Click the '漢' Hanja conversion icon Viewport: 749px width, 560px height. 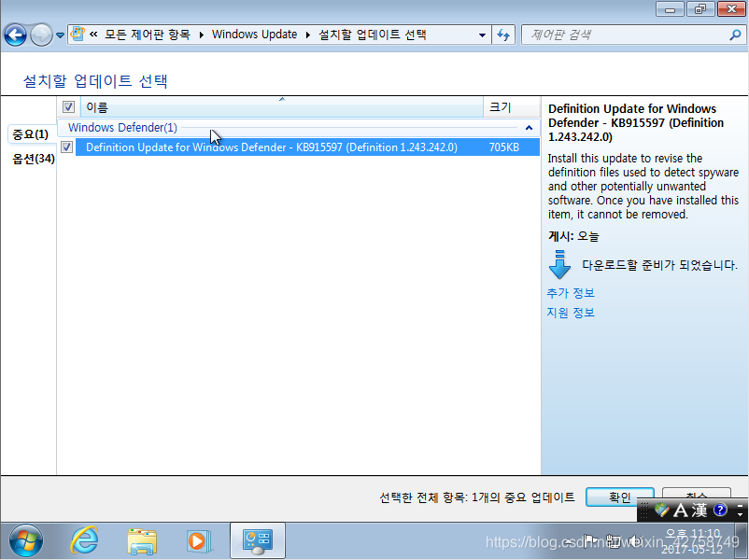pos(700,511)
